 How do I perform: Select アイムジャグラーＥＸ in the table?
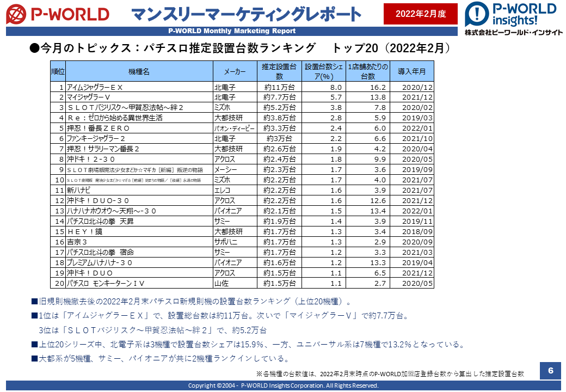(95, 87)
